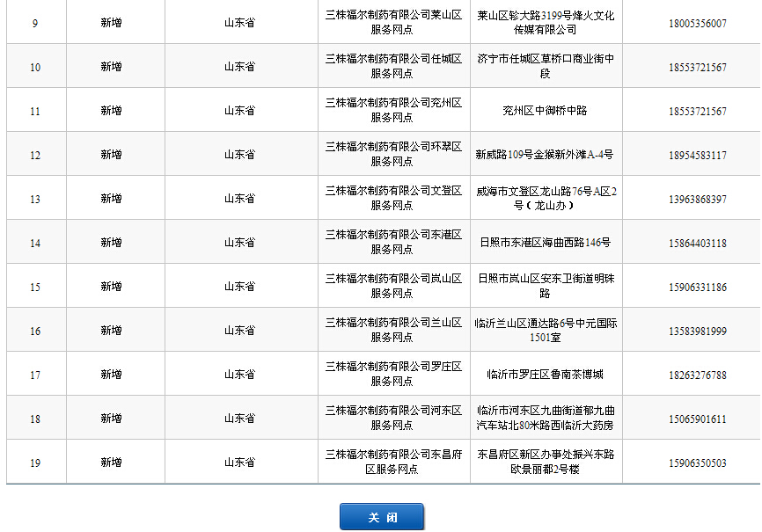
Task: Select 山东省 in row 19
Action: pyautogui.click(x=239, y=462)
